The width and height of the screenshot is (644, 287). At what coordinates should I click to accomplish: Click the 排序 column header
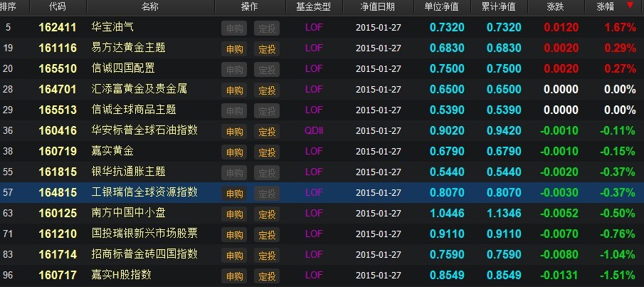tap(9, 6)
